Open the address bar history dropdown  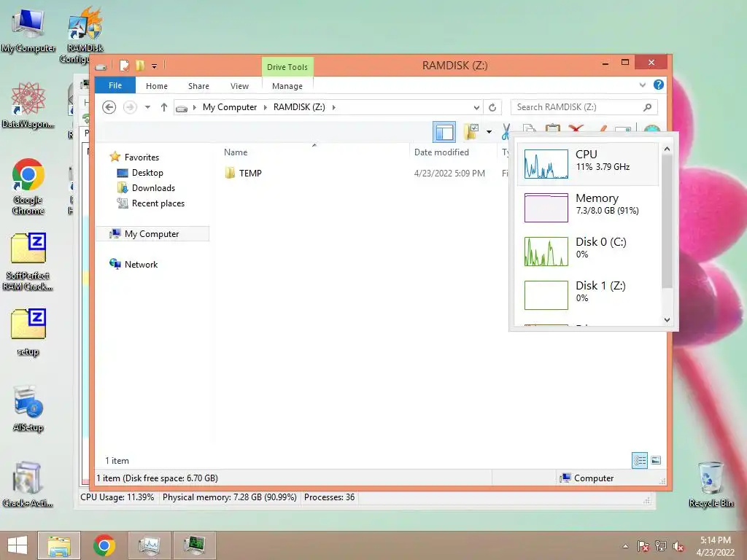point(476,108)
